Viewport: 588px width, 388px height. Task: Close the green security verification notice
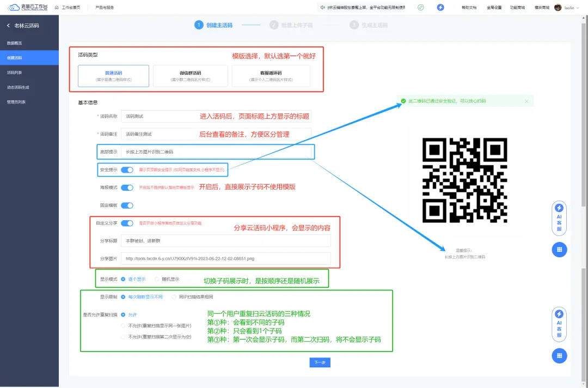(x=526, y=101)
